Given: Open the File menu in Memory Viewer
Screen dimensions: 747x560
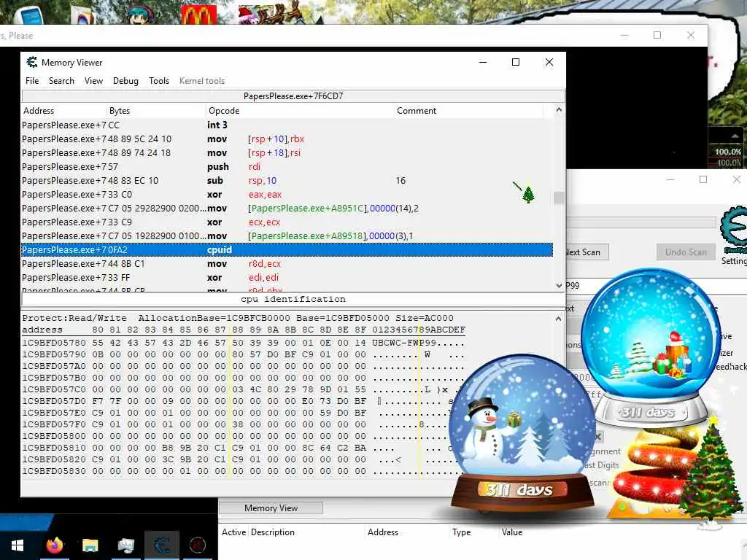Looking at the screenshot, I should tap(32, 81).
